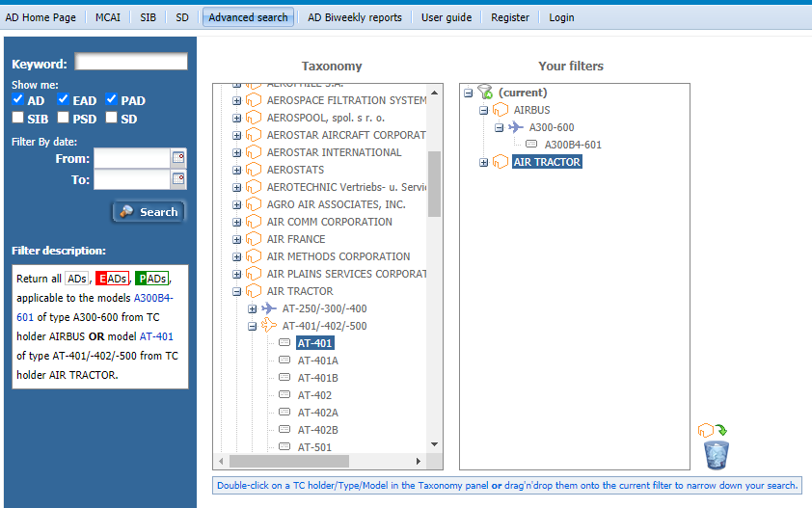Click the Taxonomy vertical scrollbar thumb
This screenshot has height=508, width=812.
(x=435, y=184)
